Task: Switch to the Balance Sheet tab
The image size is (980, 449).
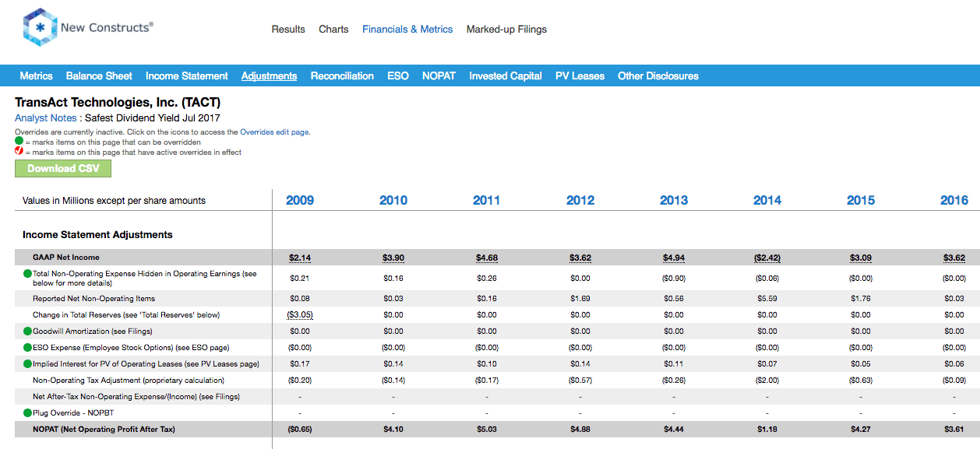Action: [99, 76]
